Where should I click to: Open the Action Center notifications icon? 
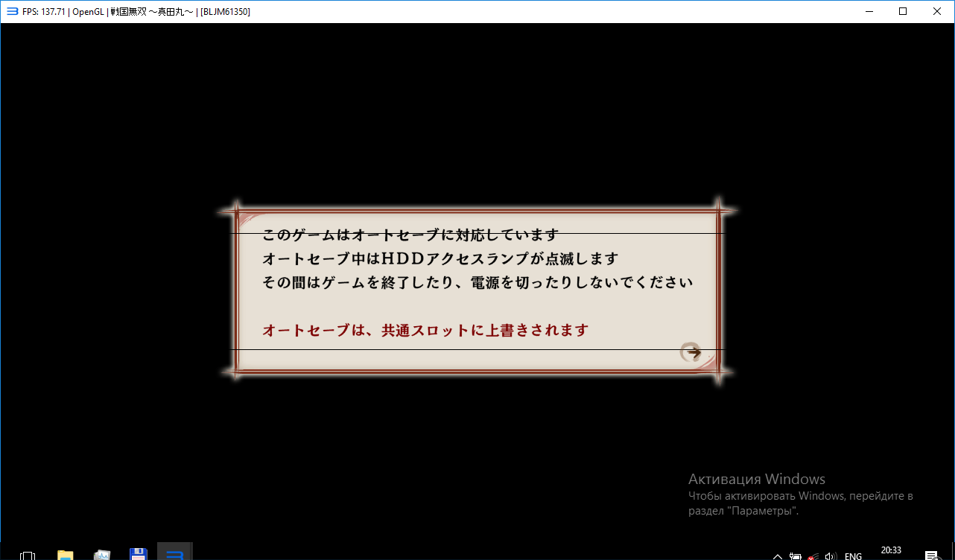point(930,556)
